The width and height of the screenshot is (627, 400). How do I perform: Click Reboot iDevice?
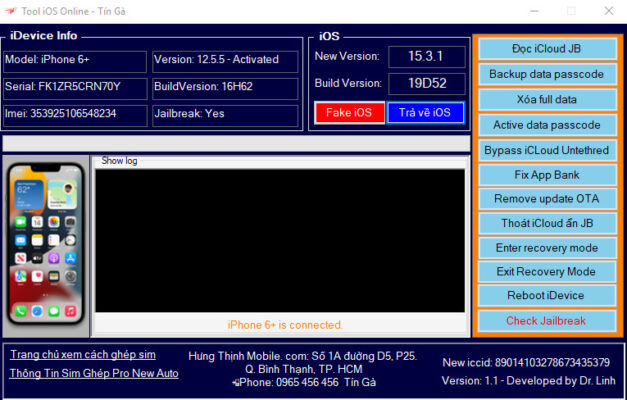[547, 296]
